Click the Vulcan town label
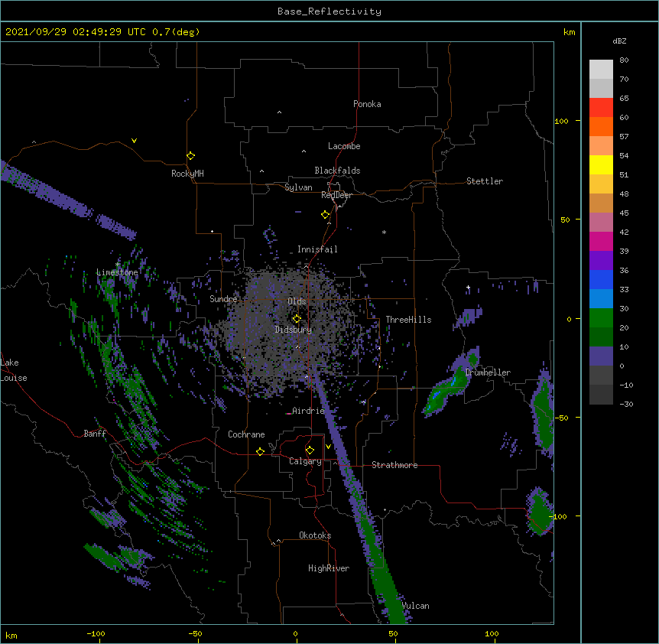Image resolution: width=659 pixels, height=644 pixels. (416, 606)
